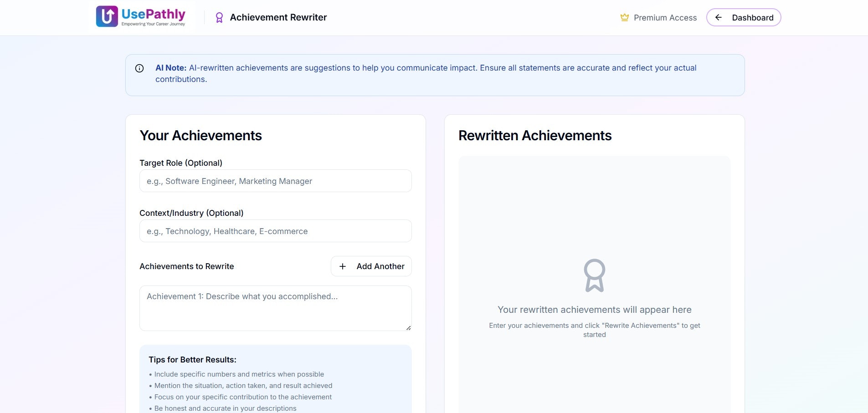This screenshot has width=868, height=413.
Task: Click the info circle icon in AI Note
Action: [139, 68]
